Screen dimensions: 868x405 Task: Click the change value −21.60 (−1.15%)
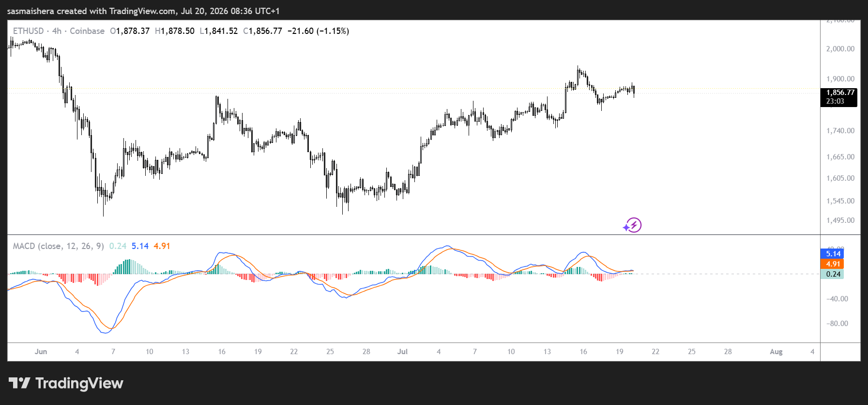318,31
